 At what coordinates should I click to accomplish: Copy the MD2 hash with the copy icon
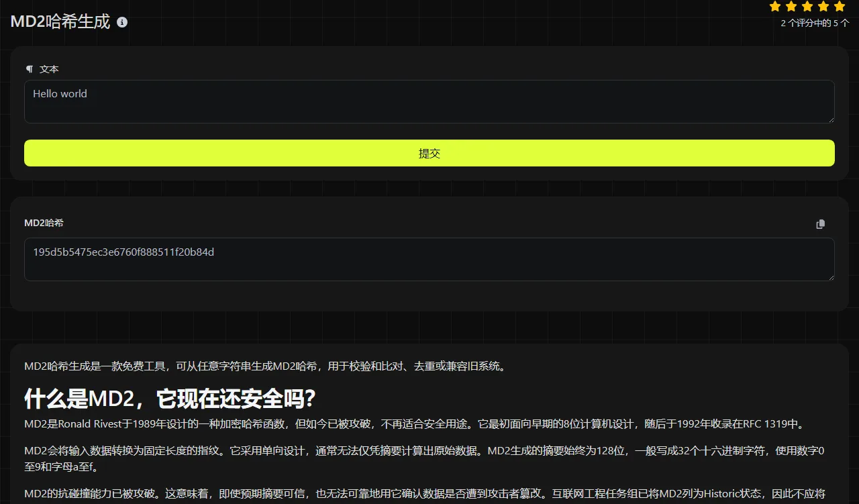coord(820,224)
